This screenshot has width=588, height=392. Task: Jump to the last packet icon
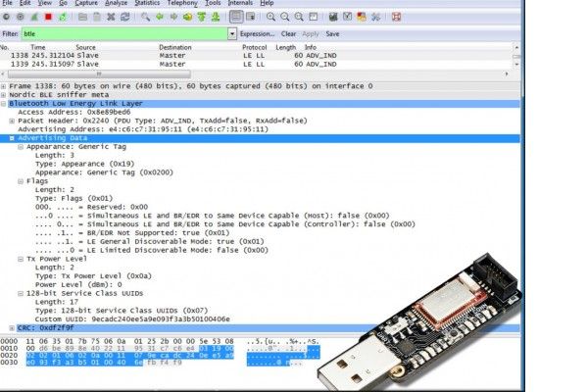216,17
